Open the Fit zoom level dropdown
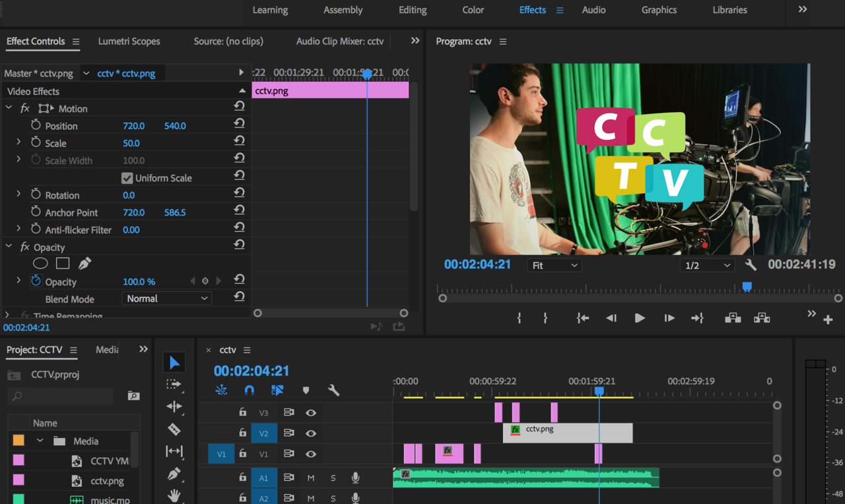This screenshot has height=504, width=845. (554, 265)
